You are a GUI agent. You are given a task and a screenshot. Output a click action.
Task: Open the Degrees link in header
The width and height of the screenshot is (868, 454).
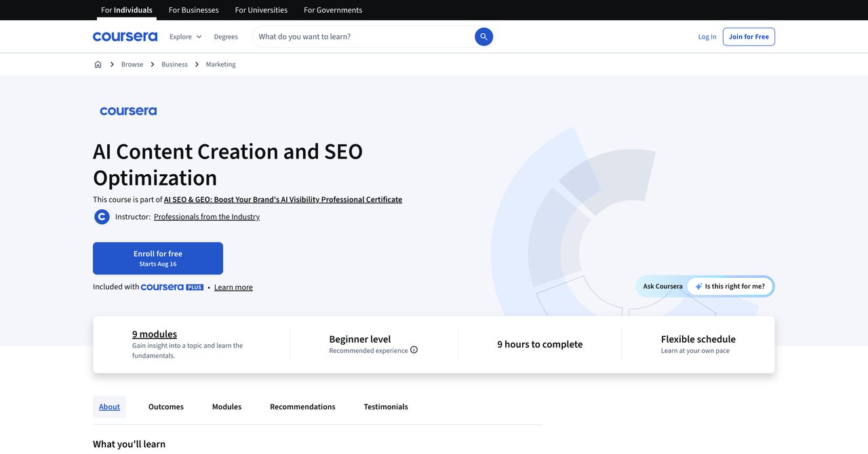pos(226,37)
